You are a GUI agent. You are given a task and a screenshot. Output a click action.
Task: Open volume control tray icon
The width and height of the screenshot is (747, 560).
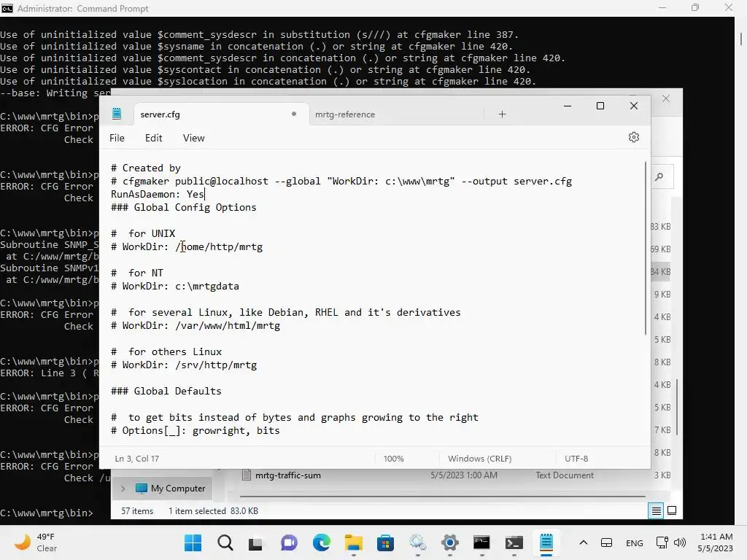click(x=680, y=542)
